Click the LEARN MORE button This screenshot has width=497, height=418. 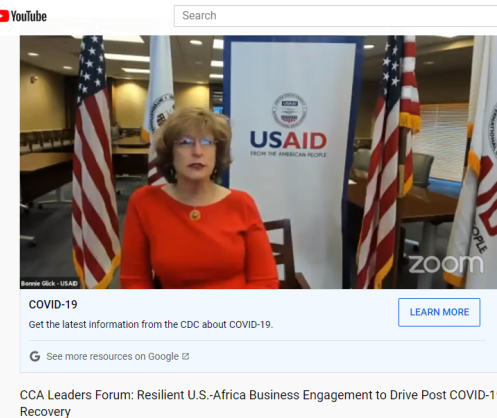tap(439, 312)
